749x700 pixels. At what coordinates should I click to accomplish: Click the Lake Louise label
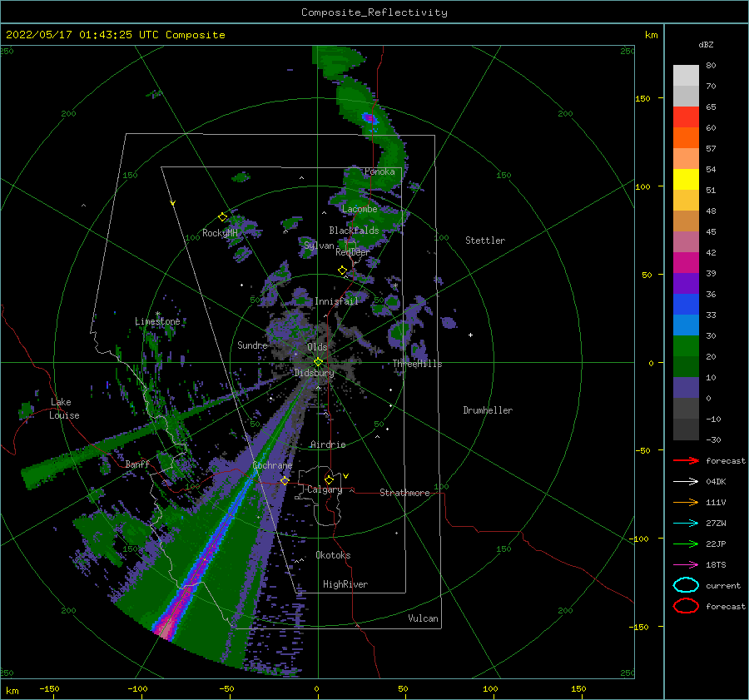pyautogui.click(x=64, y=409)
